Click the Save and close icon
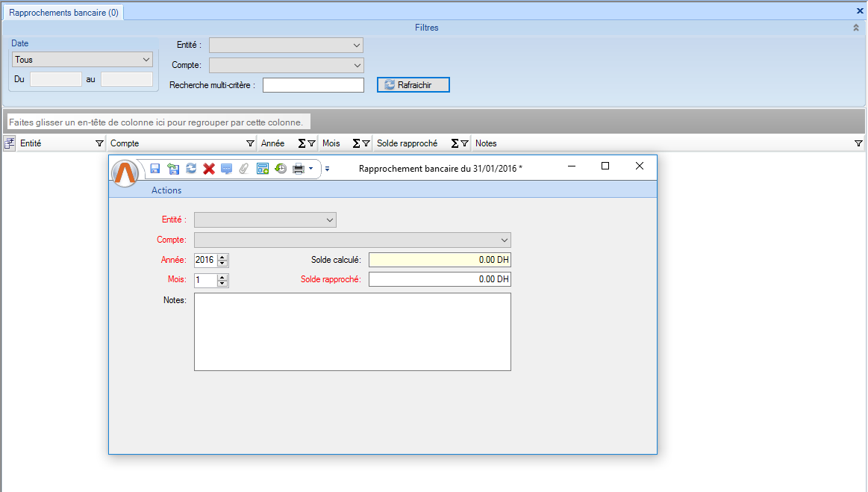Screen dimensions: 868x492 click(x=173, y=169)
